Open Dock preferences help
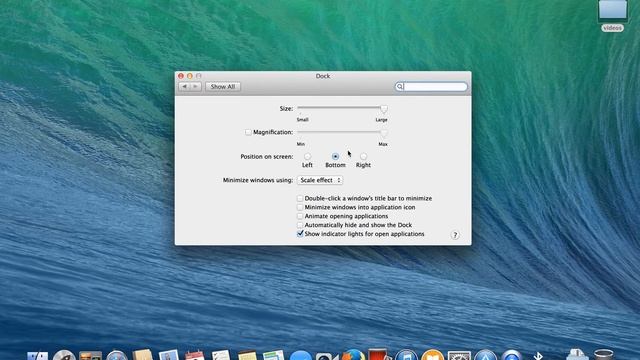This screenshot has height=360, width=640. point(455,235)
